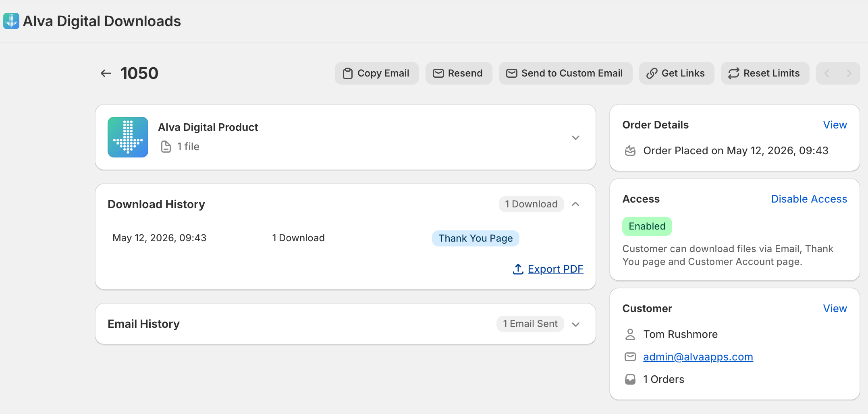868x414 pixels.
Task: Click the Email History heading
Action: tap(143, 324)
